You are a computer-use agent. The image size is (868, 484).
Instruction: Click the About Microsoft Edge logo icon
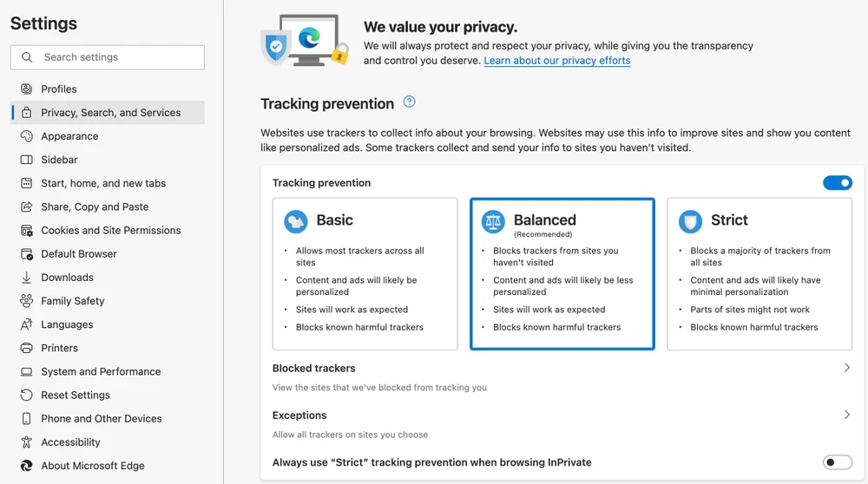point(26,466)
